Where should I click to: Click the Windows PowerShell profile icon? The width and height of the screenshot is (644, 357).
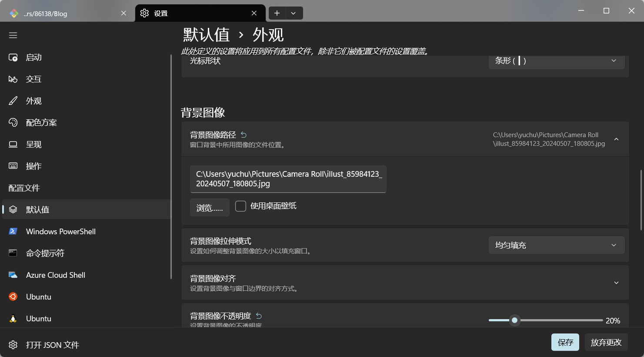(x=13, y=232)
